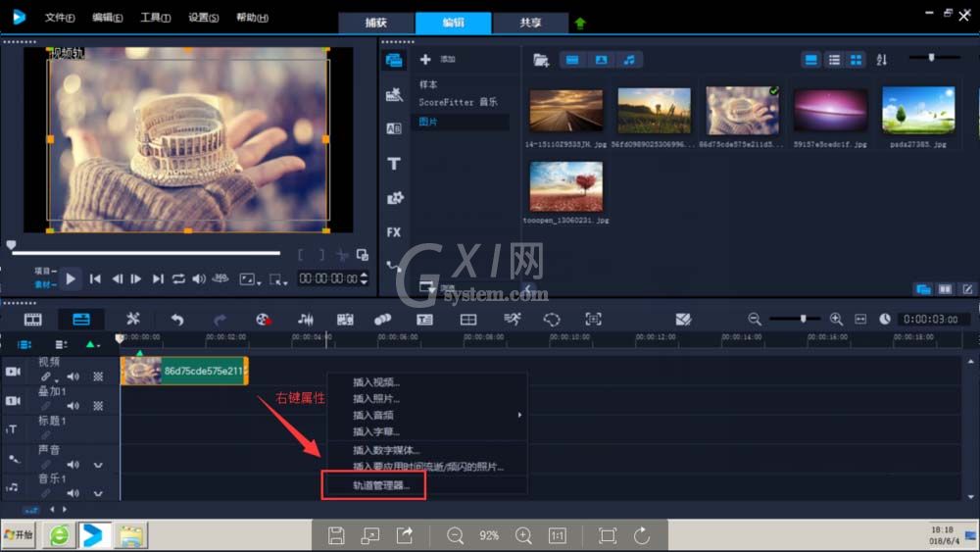Open the Graphics panel icon

(394, 198)
